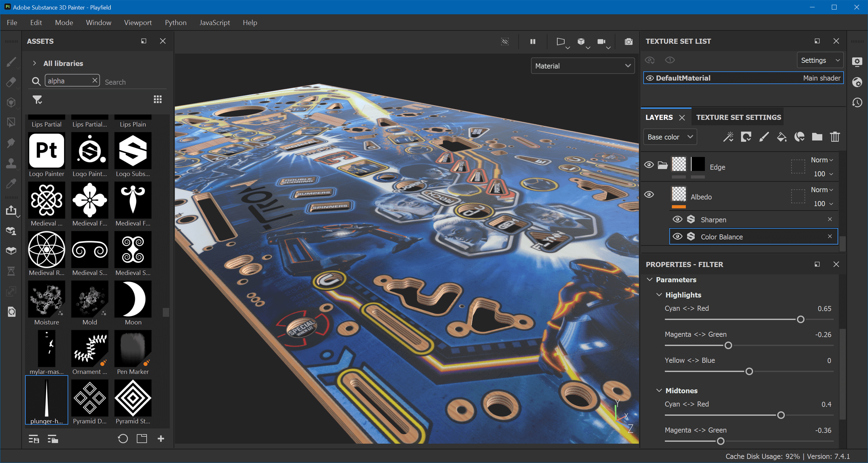Open the Material viewport mode dropdown

(x=583, y=66)
